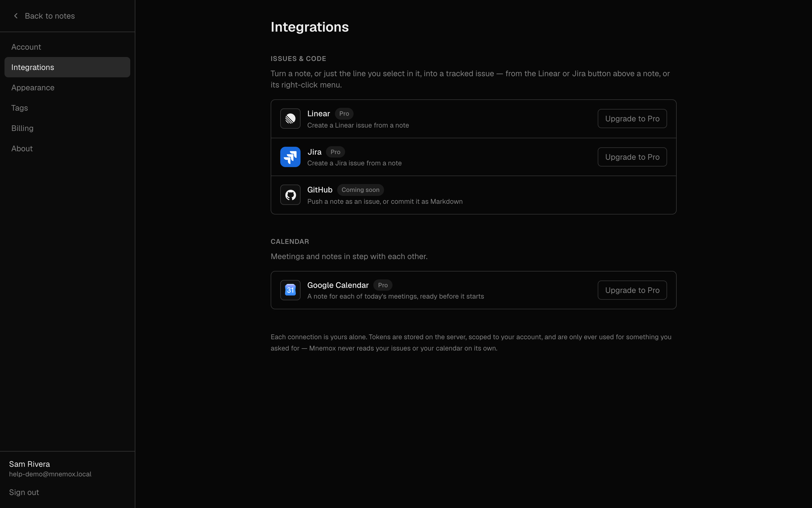
Task: Open Billing settings
Action: click(67, 128)
